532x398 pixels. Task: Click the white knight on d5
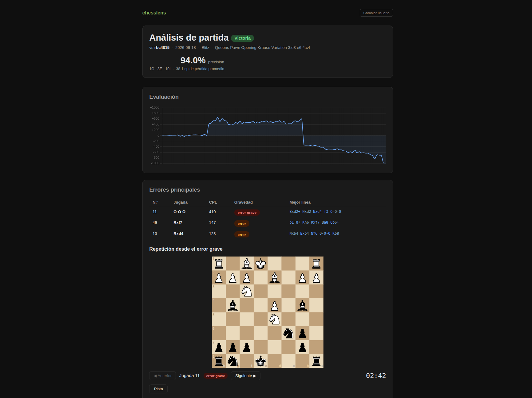tap(274, 319)
